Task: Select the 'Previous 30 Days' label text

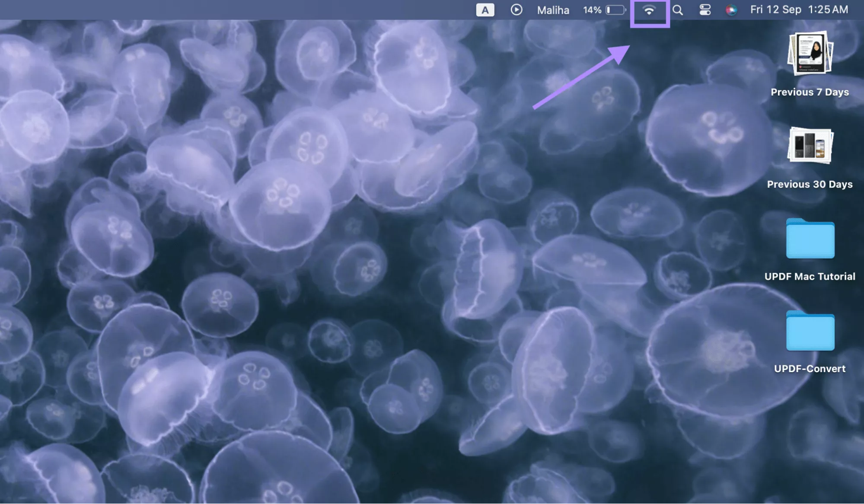Action: (x=810, y=184)
